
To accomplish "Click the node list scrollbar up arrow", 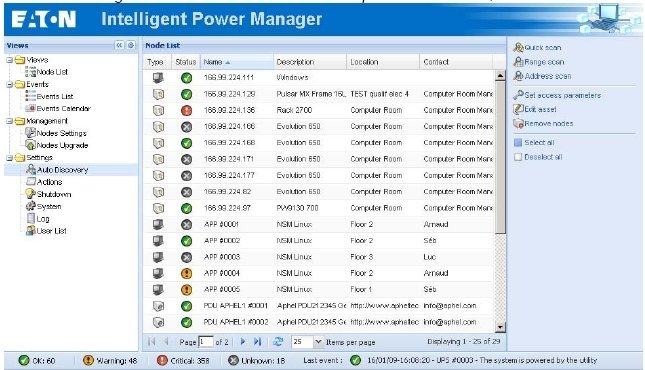I will (x=500, y=75).
